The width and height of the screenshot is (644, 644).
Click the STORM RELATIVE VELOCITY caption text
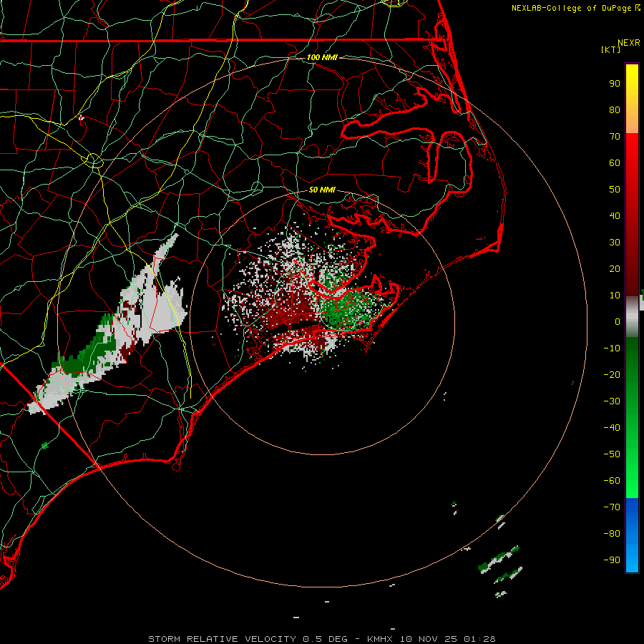tap(222, 639)
